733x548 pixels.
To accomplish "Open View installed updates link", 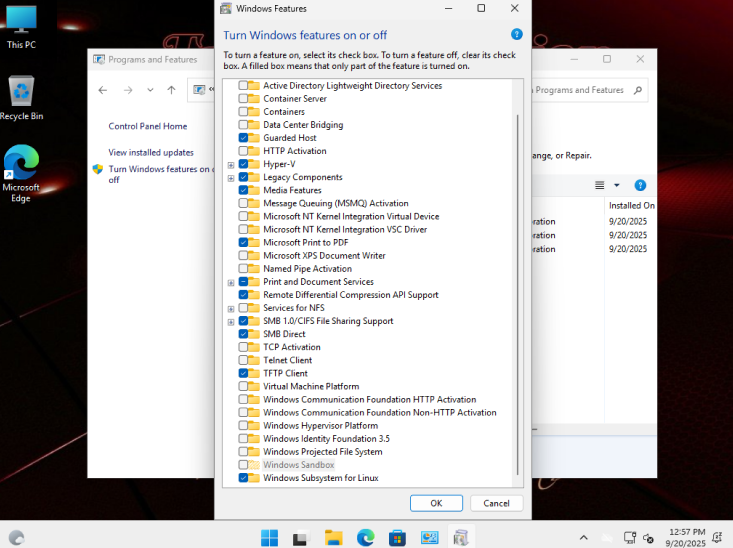I will click(151, 152).
